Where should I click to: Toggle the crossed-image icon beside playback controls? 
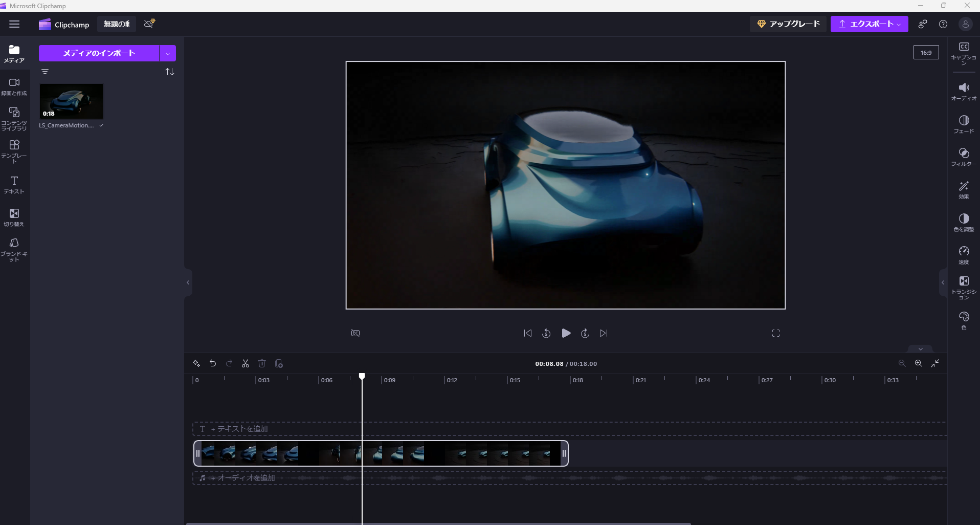click(355, 333)
